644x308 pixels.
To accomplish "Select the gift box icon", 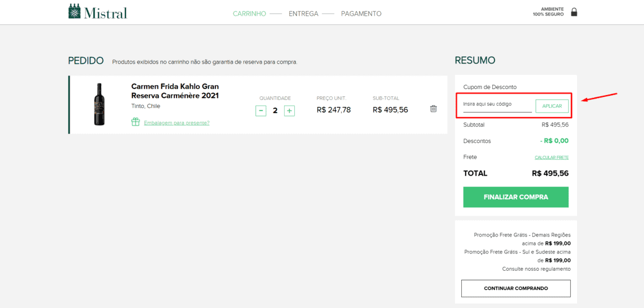I will [x=136, y=122].
